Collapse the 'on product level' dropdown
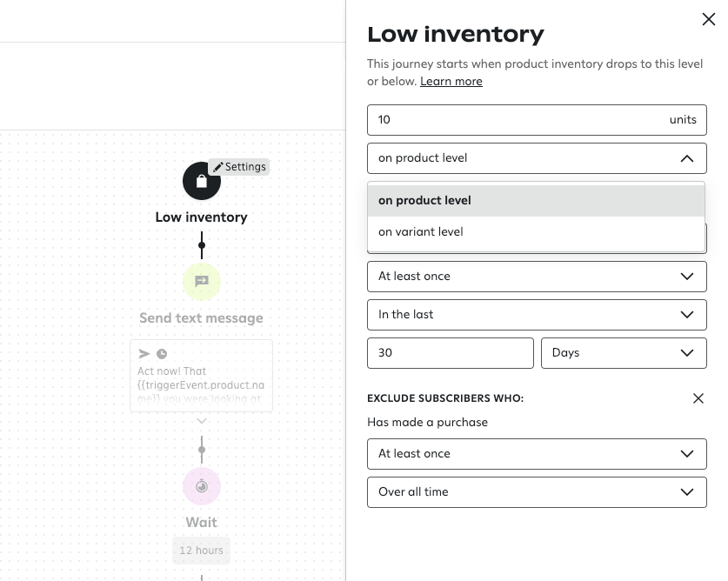Screen dimensions: 728x581 click(686, 158)
